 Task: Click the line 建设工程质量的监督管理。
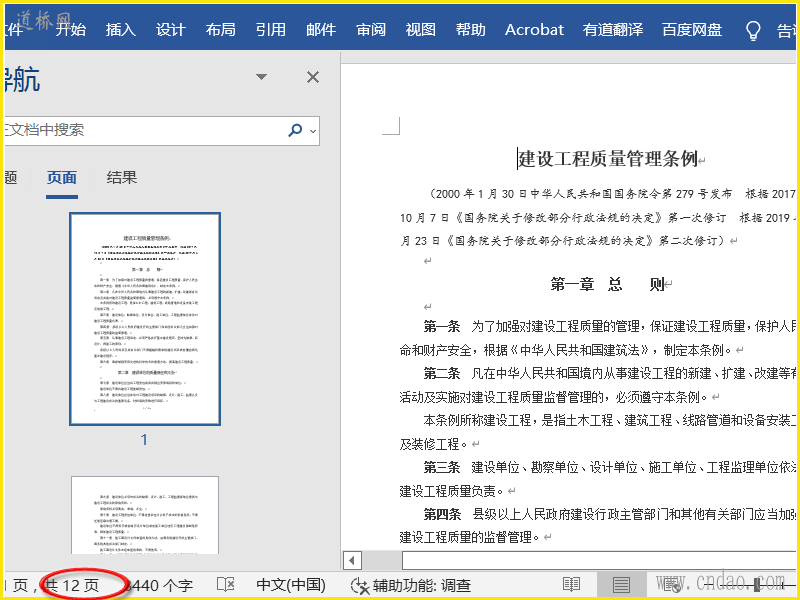469,537
